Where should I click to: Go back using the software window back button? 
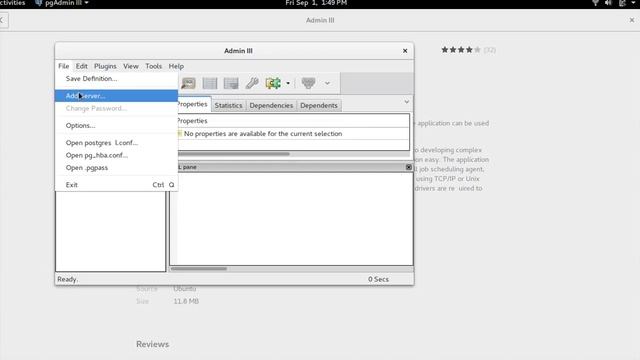(2, 20)
